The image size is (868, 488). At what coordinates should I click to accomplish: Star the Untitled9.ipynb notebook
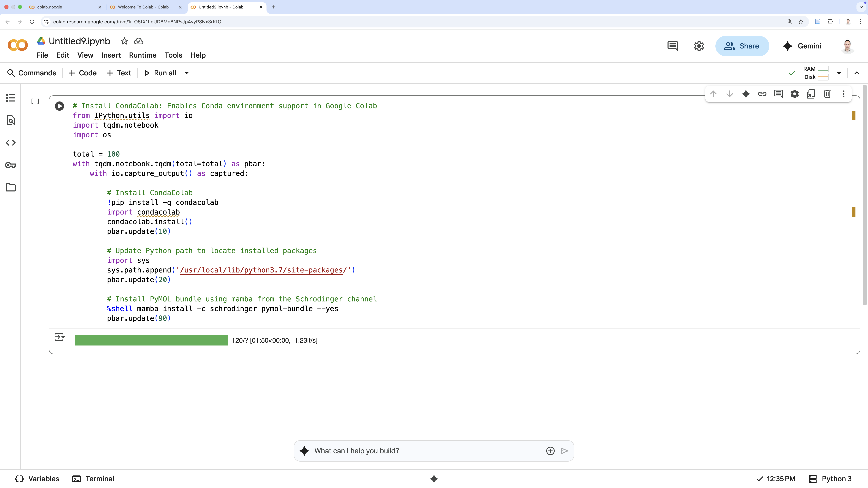click(x=124, y=41)
